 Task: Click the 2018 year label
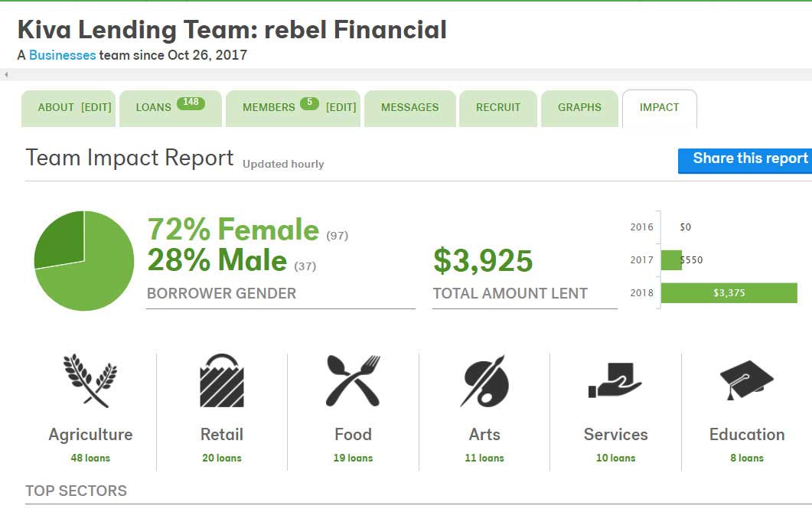[x=641, y=292]
